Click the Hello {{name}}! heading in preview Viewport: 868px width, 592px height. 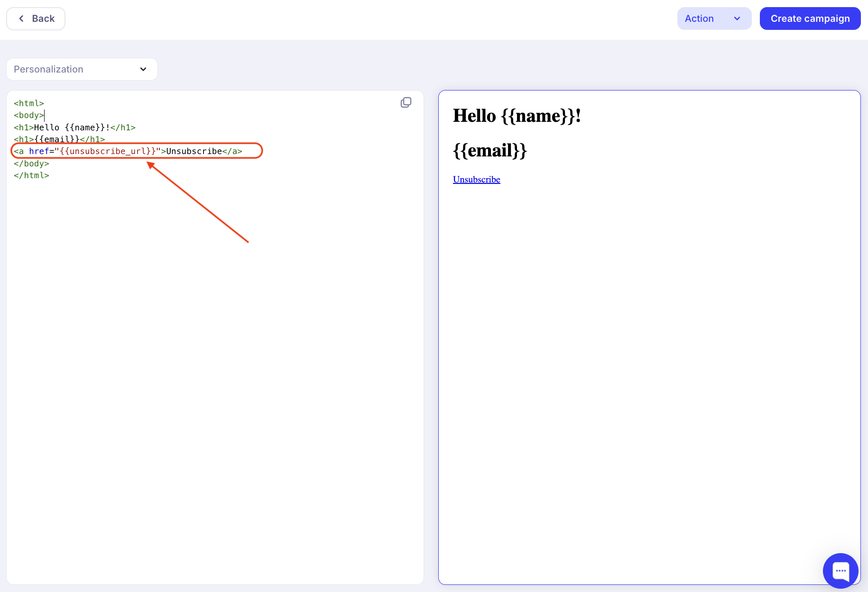coord(517,116)
